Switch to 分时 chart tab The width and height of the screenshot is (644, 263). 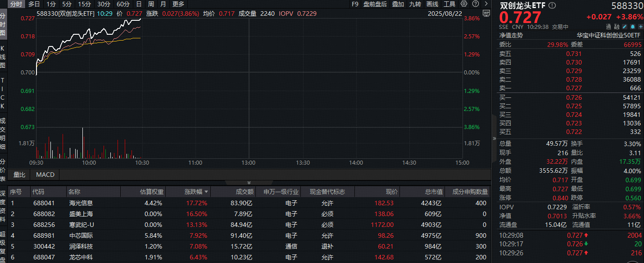click(x=16, y=4)
